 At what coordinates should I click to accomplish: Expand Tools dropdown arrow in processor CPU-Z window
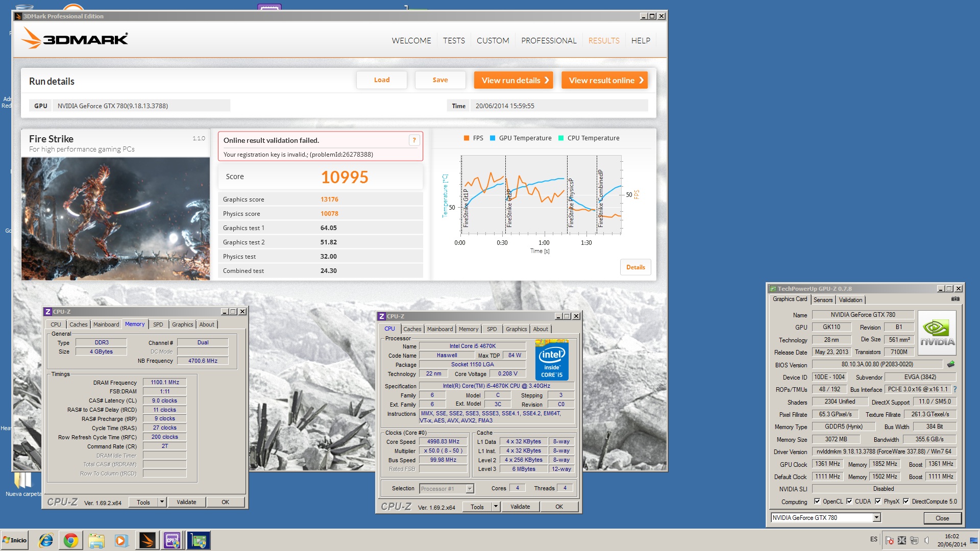point(496,507)
